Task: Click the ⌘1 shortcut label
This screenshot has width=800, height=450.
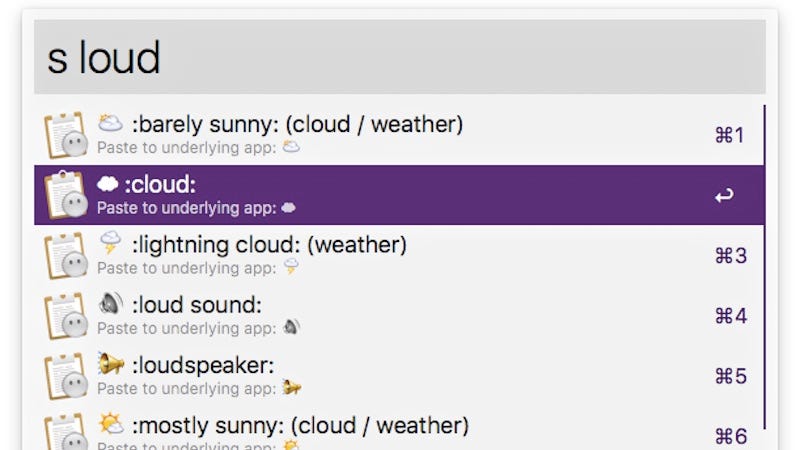Action: click(730, 135)
